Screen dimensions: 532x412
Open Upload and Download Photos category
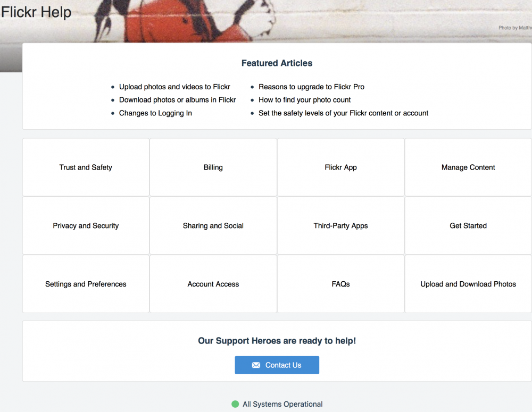click(x=468, y=284)
